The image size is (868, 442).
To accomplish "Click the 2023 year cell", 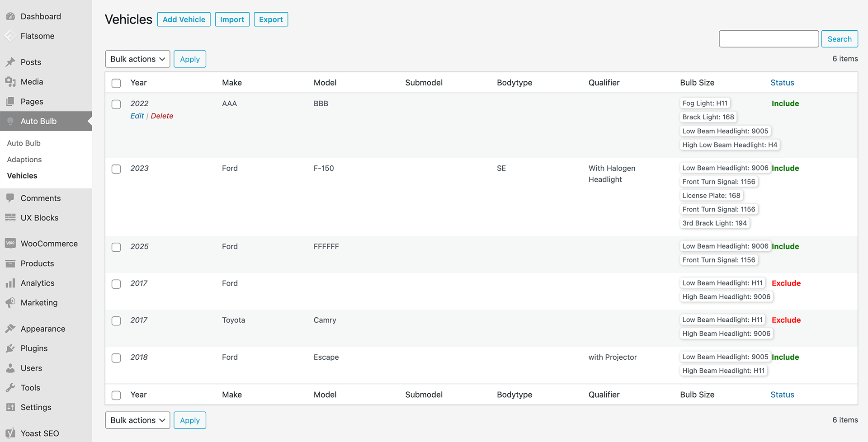I will [x=139, y=168].
